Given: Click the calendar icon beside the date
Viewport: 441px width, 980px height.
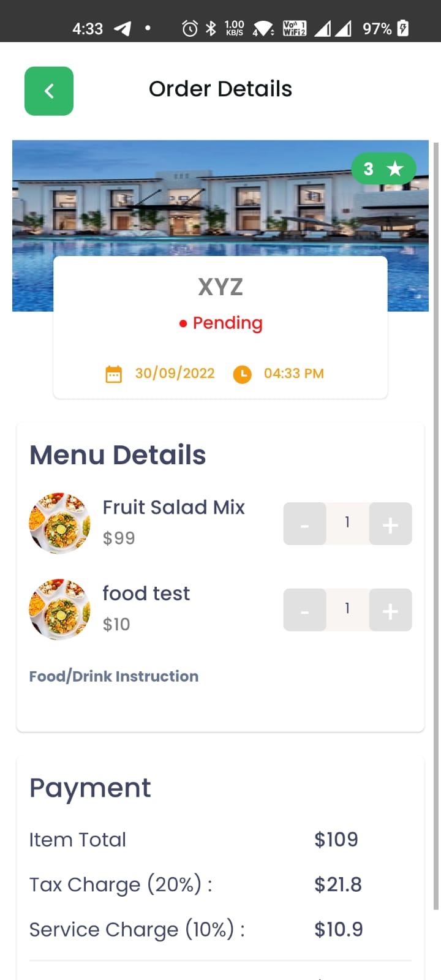Looking at the screenshot, I should (114, 374).
